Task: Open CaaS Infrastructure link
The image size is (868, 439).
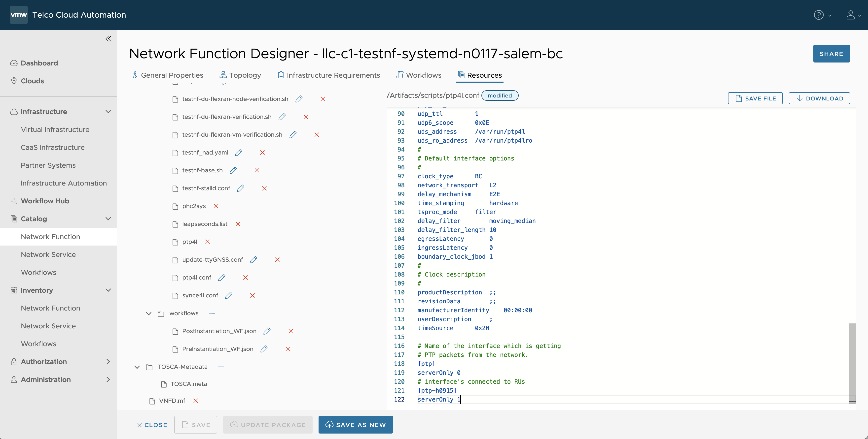Action: [x=53, y=147]
